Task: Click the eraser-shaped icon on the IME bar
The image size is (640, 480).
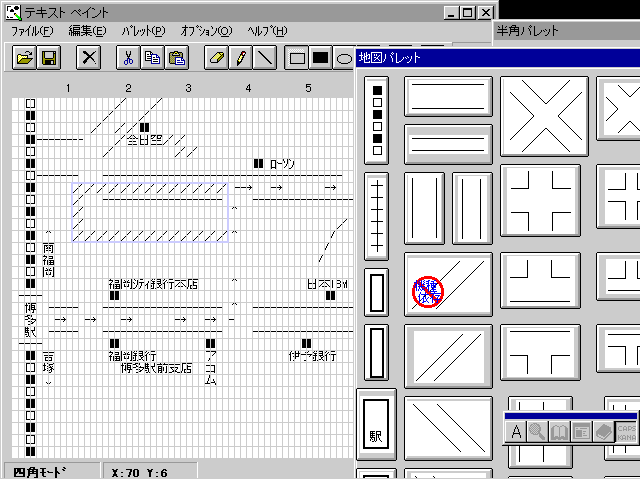Action: tap(602, 431)
